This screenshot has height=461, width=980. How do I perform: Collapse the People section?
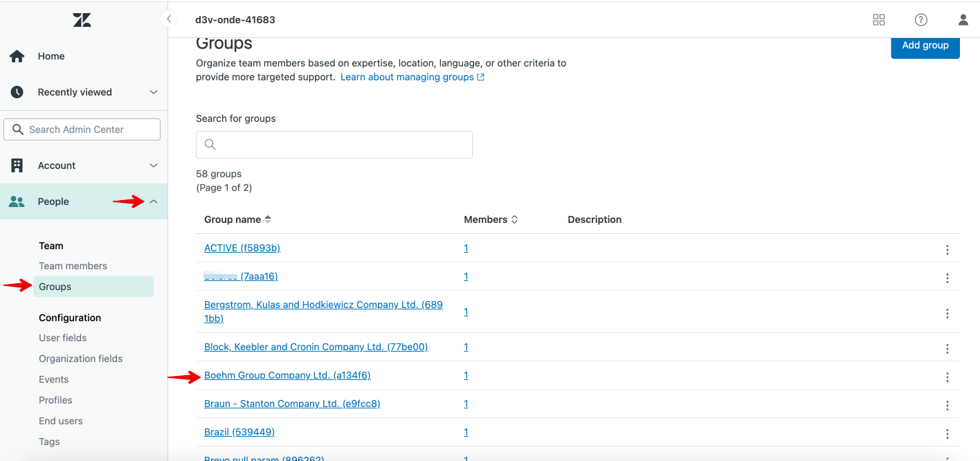(154, 201)
